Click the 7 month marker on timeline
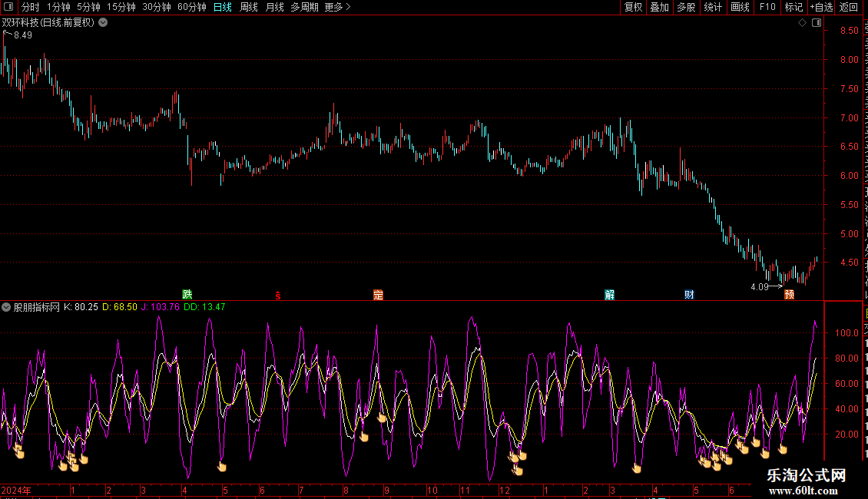Screen dimensions: 868x499 301,490
